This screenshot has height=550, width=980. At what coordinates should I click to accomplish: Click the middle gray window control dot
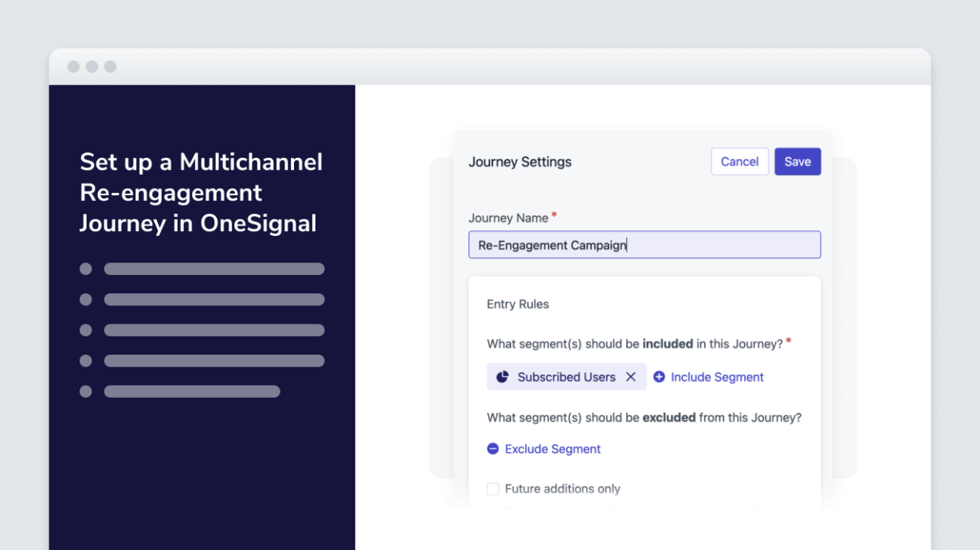pos(92,67)
